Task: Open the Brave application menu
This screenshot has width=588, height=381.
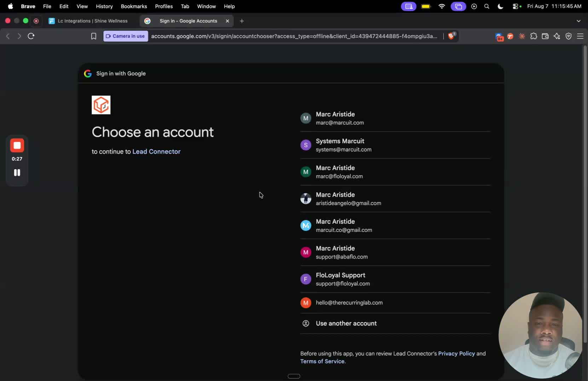Action: point(28,6)
